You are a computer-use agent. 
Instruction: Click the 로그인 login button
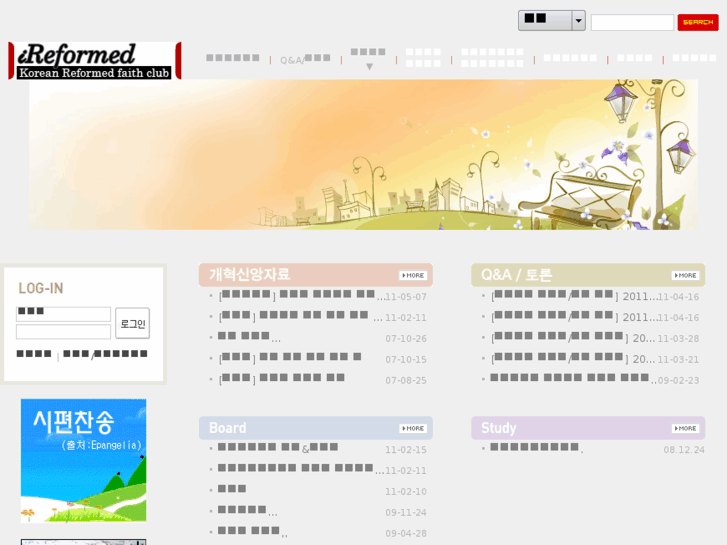tap(133, 323)
